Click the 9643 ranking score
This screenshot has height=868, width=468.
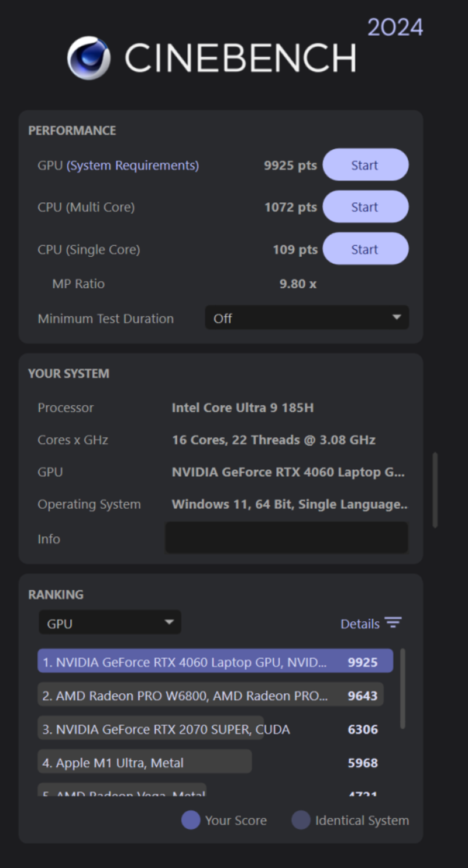pos(363,696)
